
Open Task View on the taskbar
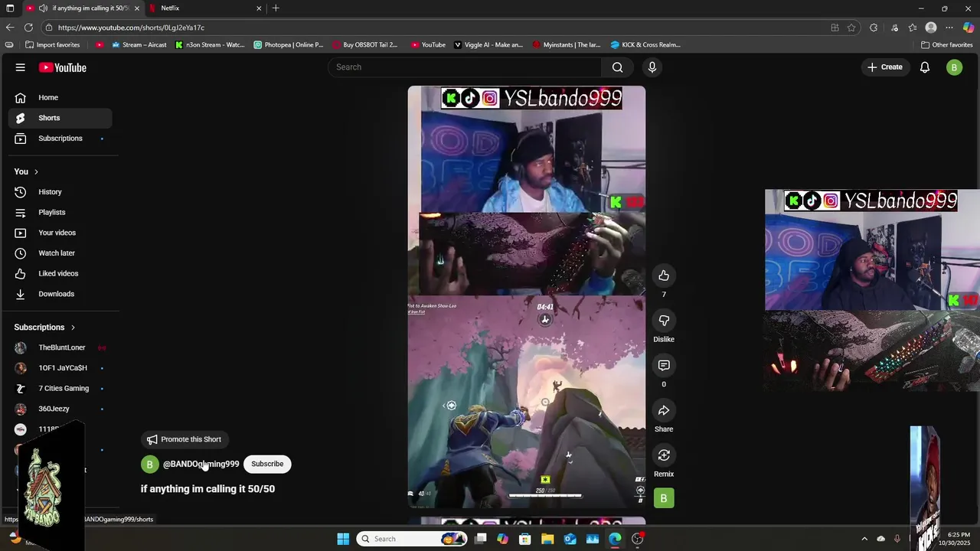pyautogui.click(x=480, y=539)
